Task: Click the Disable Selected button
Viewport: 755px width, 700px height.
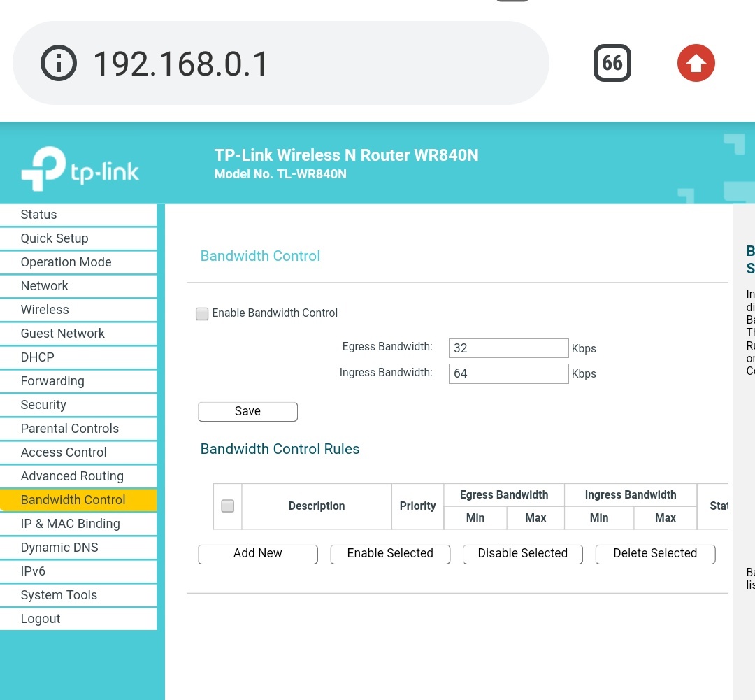Action: coord(522,553)
